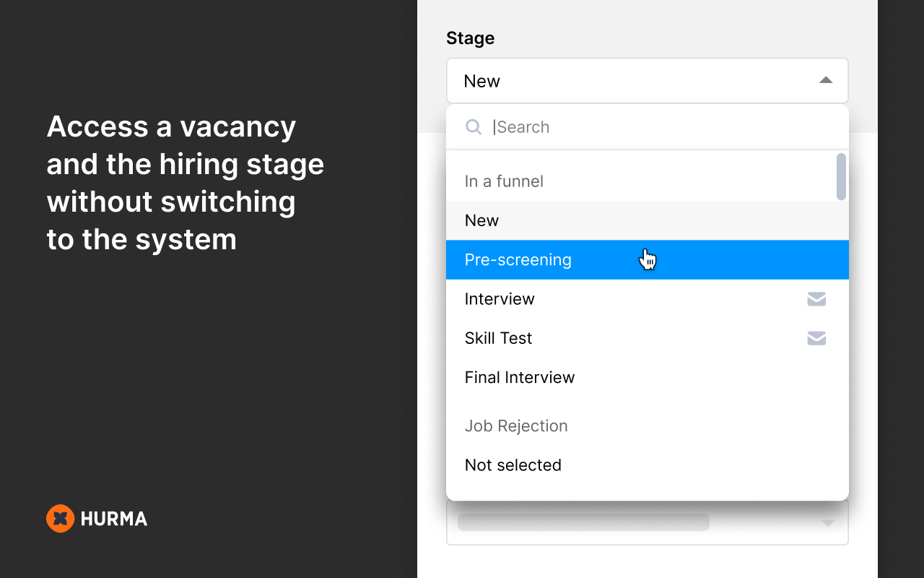This screenshot has height=578, width=924.
Task: Select the Interview stage option
Action: (648, 299)
